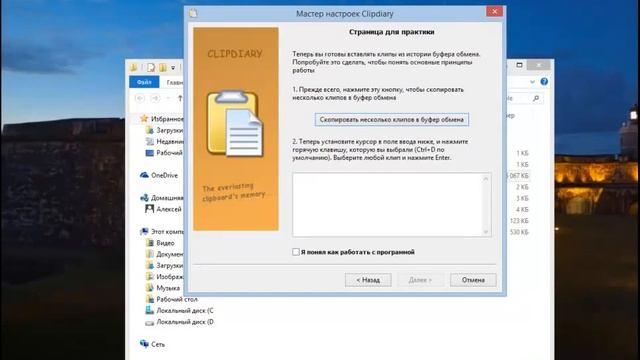Click the OneDrive cloud icon
Viewport: 640px width, 360px height.
(144, 175)
